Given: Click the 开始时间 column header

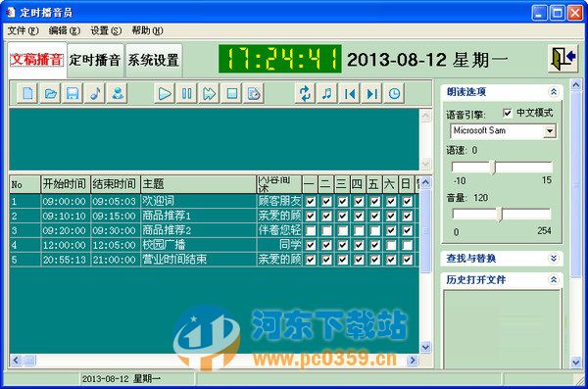Looking at the screenshot, I should (x=66, y=184).
